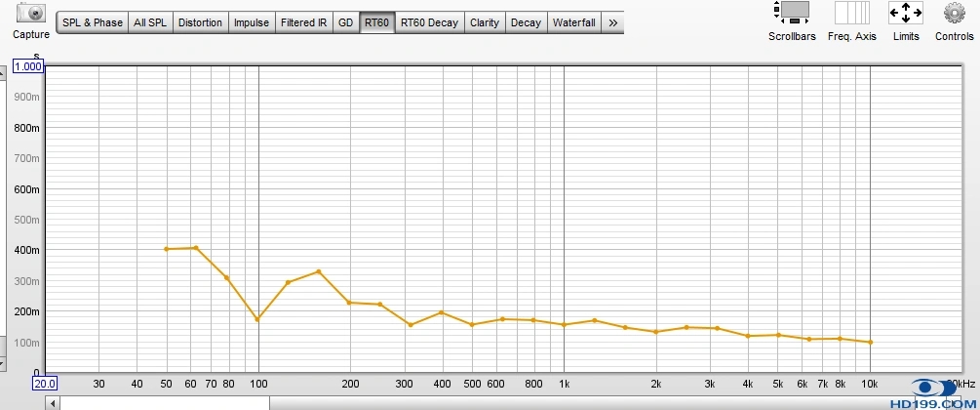Toggle the Freq. Axis icon
Image resolution: width=980 pixels, height=410 pixels.
click(851, 14)
